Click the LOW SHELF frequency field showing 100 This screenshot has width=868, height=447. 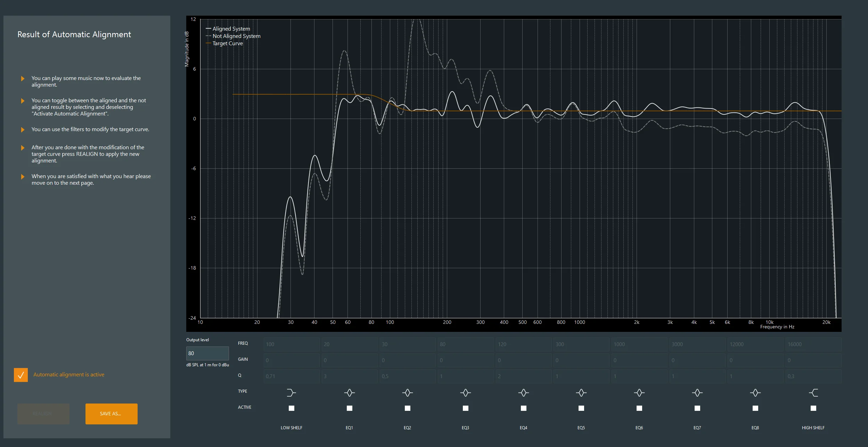pyautogui.click(x=291, y=344)
